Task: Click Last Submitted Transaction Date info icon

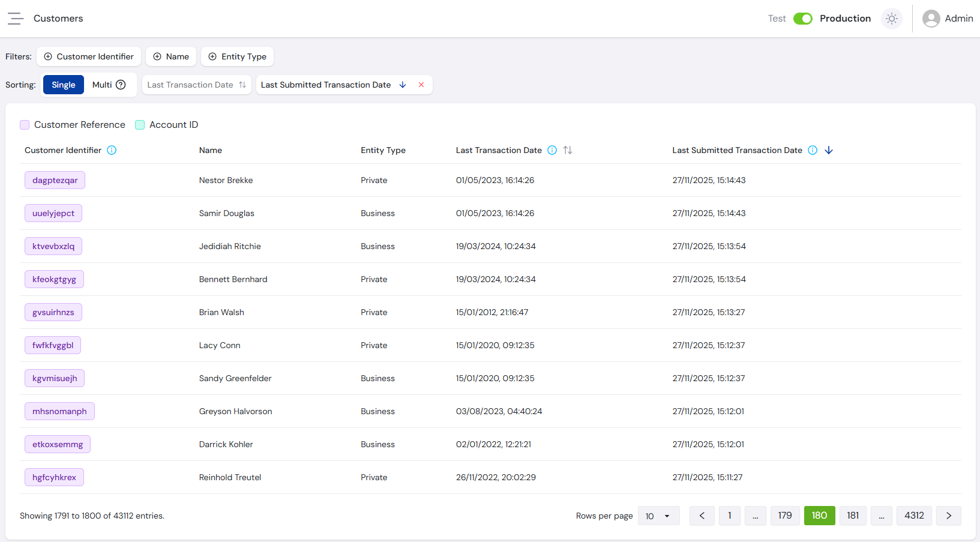Action: (x=813, y=150)
